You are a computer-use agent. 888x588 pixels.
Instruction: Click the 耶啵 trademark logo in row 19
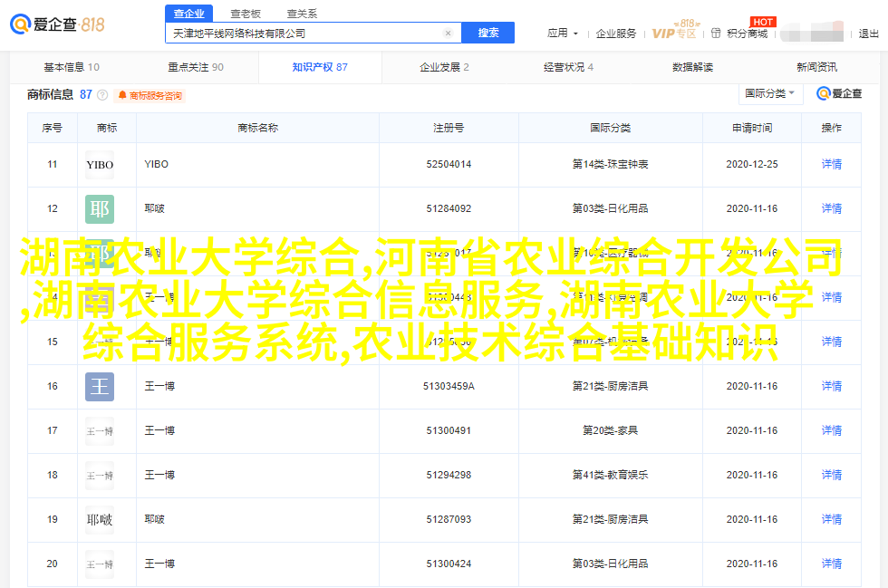coord(100,520)
